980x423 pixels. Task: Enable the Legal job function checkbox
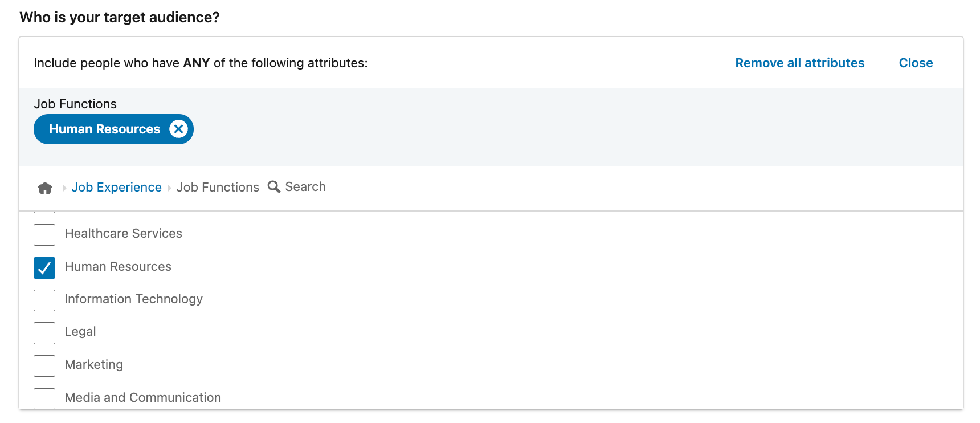click(x=44, y=333)
